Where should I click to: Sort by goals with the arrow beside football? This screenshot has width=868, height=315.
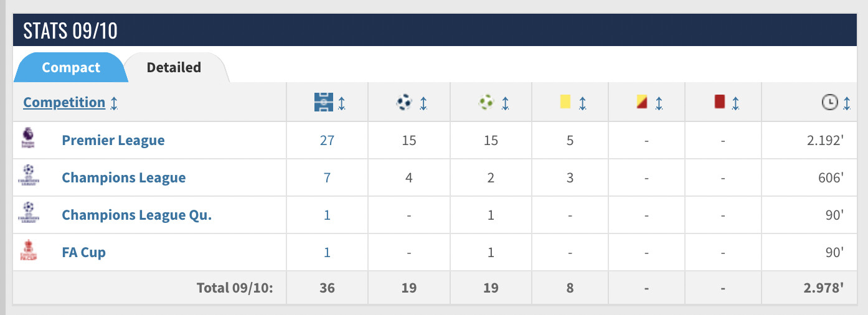tap(423, 103)
